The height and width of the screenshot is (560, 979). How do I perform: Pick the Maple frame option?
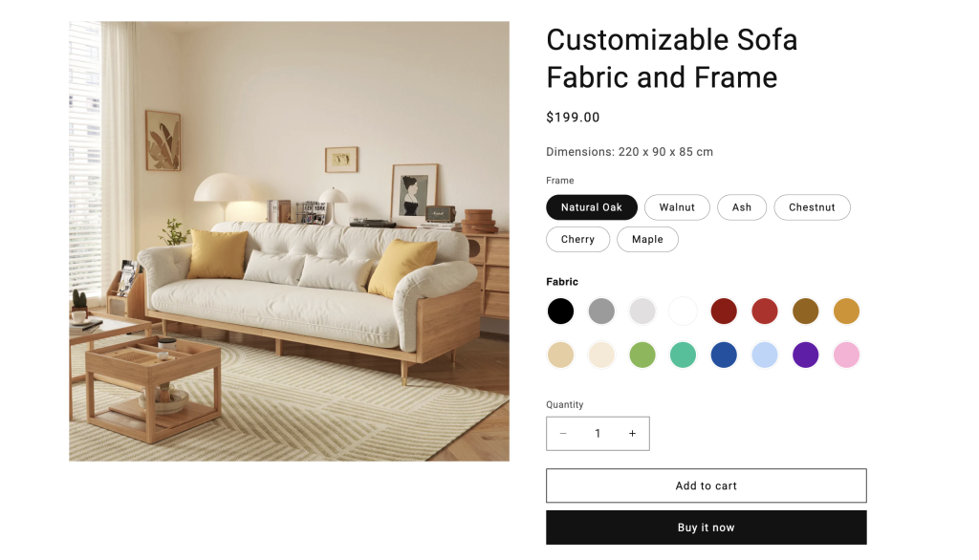click(x=647, y=239)
